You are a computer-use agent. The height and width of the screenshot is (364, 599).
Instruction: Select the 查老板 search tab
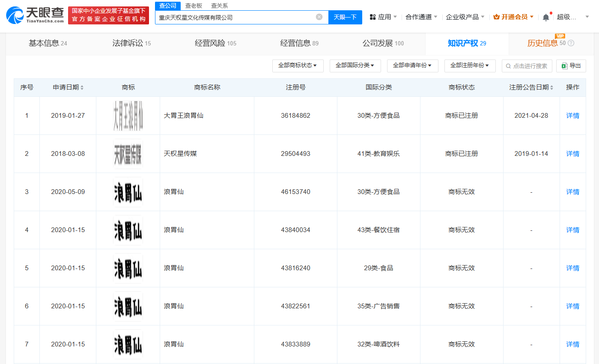194,6
